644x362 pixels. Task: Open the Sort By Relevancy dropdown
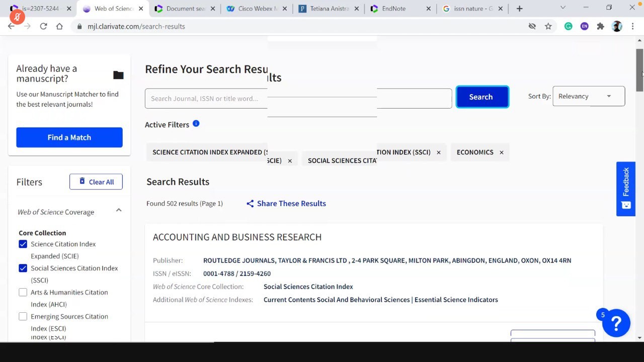coord(589,96)
